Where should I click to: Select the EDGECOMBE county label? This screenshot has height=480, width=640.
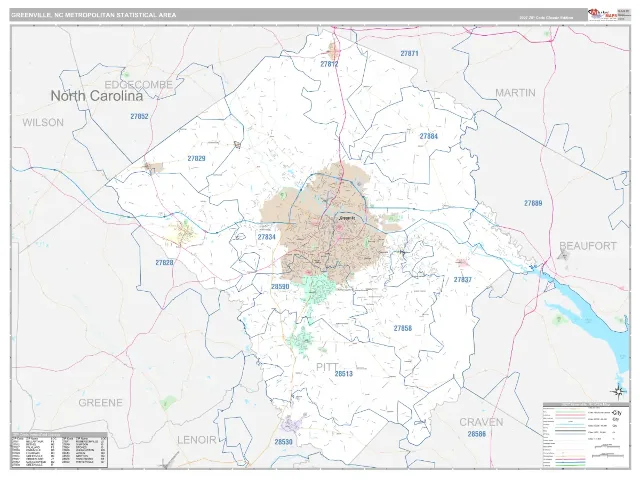tap(139, 84)
